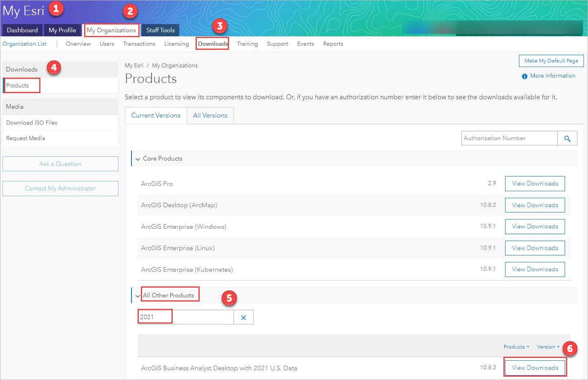Click ArcGIS Business Analyst Desktop row text

[219, 368]
